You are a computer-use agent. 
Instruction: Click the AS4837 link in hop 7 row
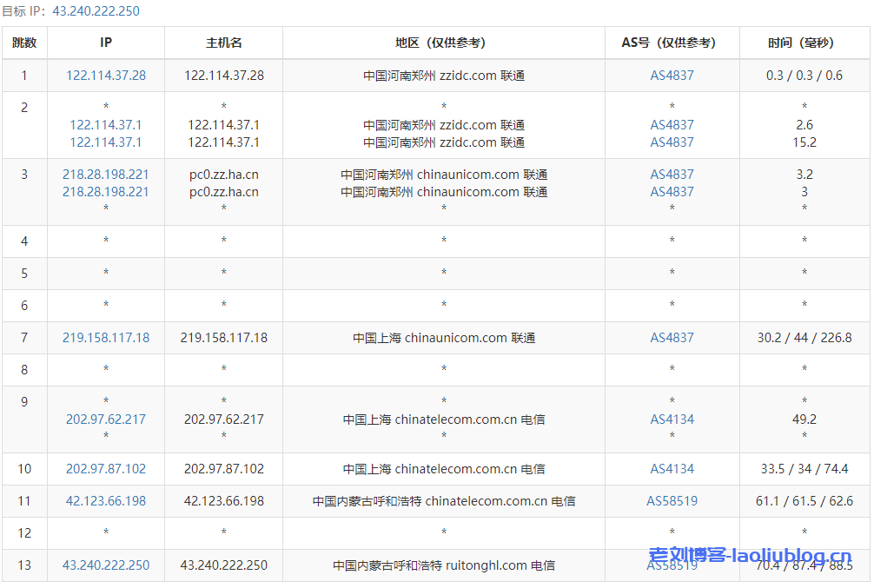click(x=672, y=338)
